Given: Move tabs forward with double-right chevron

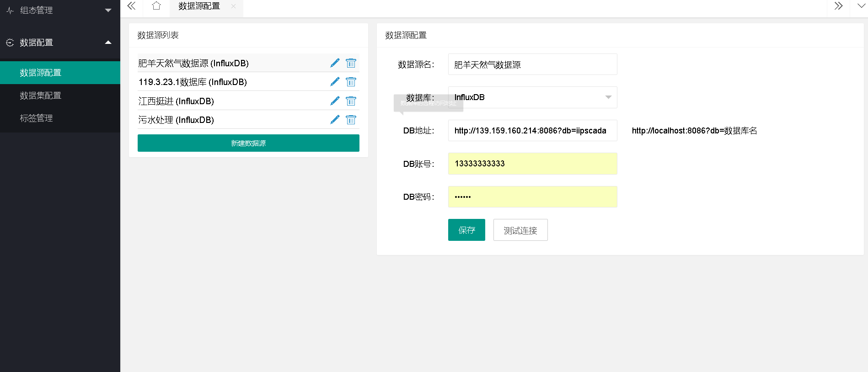Looking at the screenshot, I should click(838, 6).
